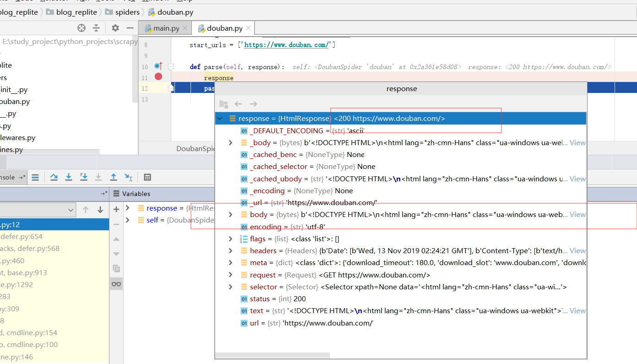Toggle show watches glasses icon
Viewport: 637px width, 364px height.
coord(116,284)
